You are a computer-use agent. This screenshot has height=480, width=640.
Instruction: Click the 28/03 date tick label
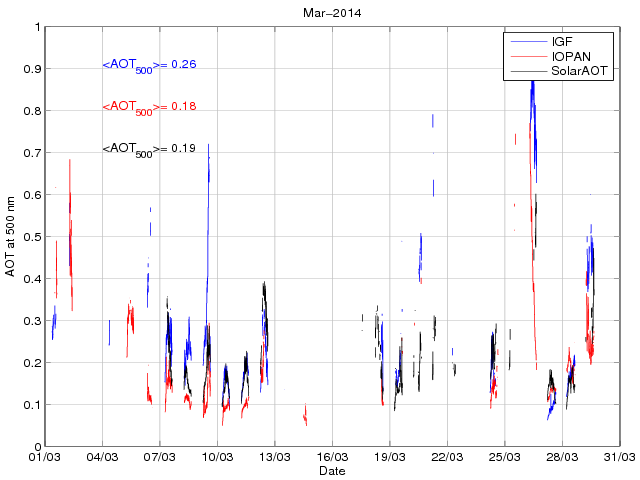(562, 457)
